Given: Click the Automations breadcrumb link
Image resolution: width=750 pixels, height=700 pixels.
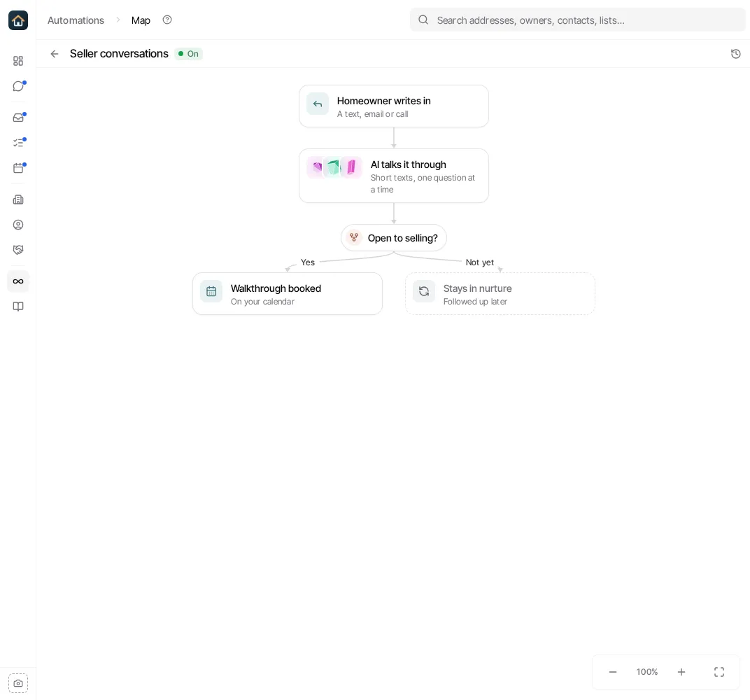Looking at the screenshot, I should click(x=76, y=20).
